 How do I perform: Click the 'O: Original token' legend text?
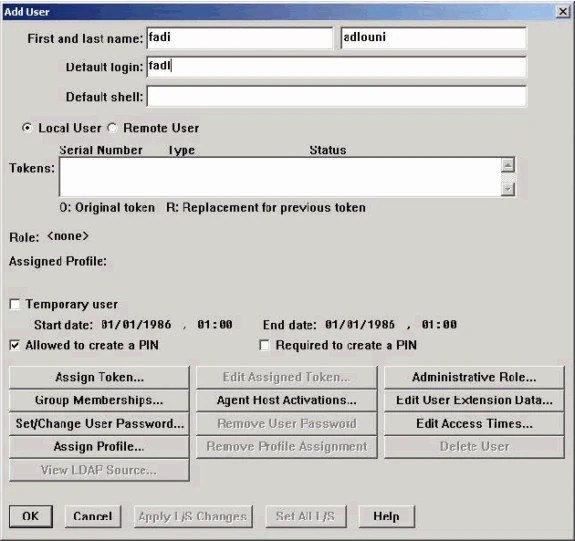pos(107,208)
